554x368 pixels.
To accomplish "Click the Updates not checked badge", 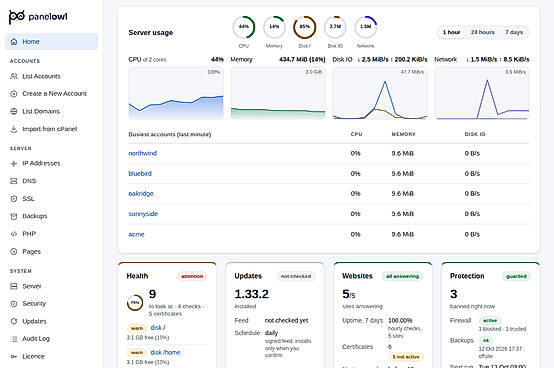I will click(296, 276).
